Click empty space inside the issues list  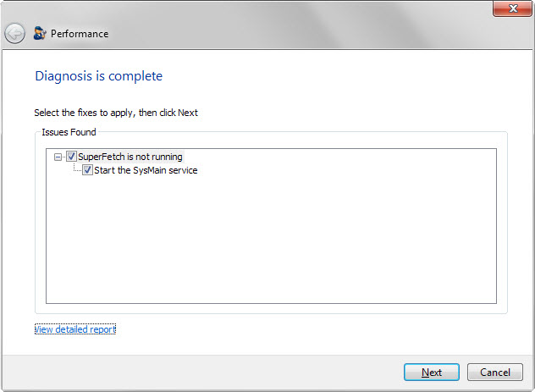click(x=271, y=239)
